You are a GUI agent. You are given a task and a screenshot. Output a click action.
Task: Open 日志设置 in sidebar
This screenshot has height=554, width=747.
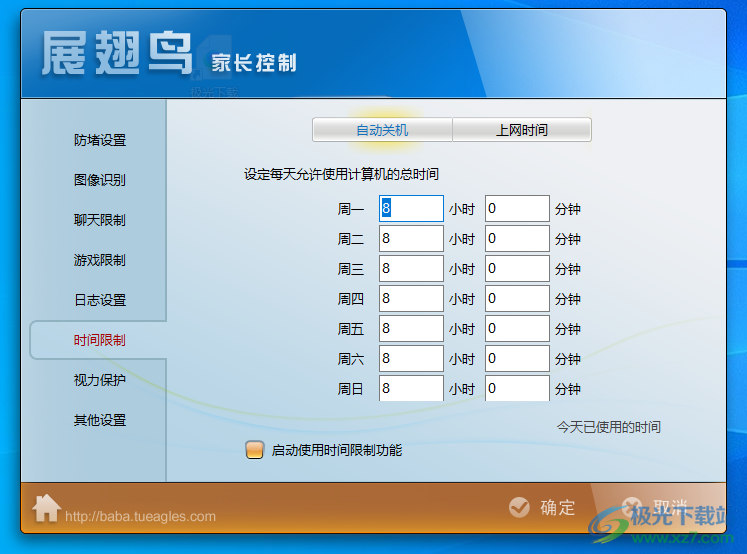tap(100, 300)
